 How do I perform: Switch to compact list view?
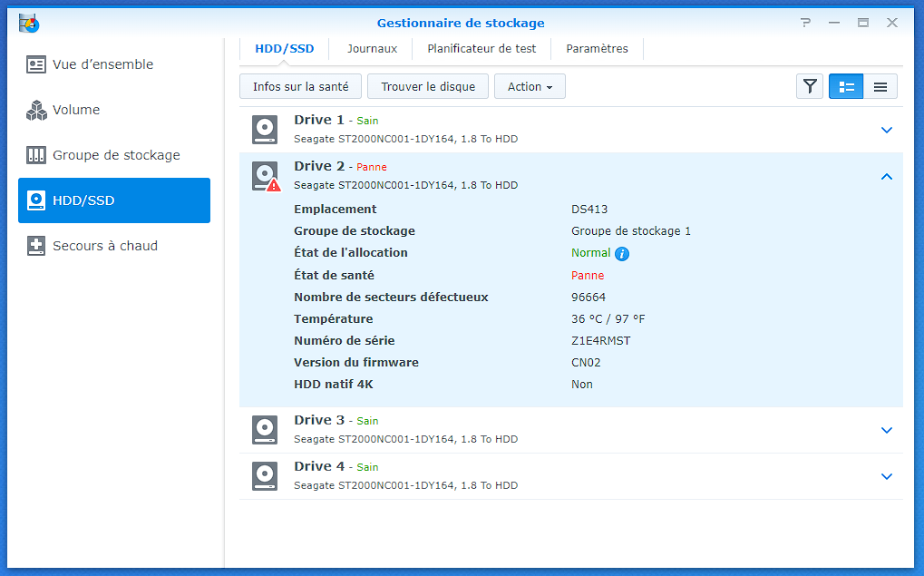click(x=880, y=86)
